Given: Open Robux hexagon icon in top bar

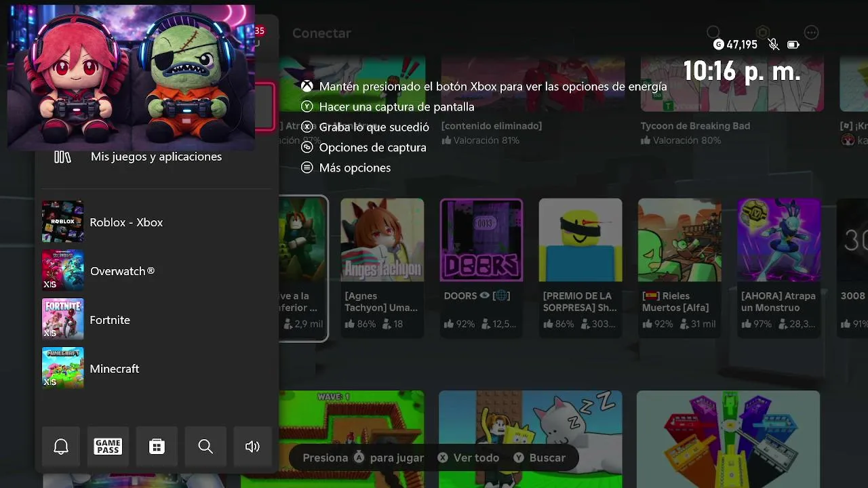Looking at the screenshot, I should pyautogui.click(x=763, y=33).
